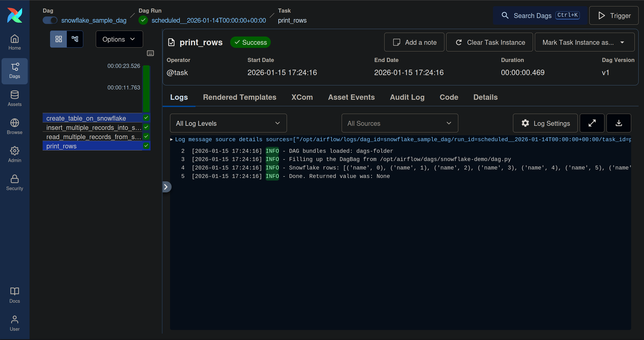Open Log Settings
The height and width of the screenshot is (340, 644).
[545, 123]
